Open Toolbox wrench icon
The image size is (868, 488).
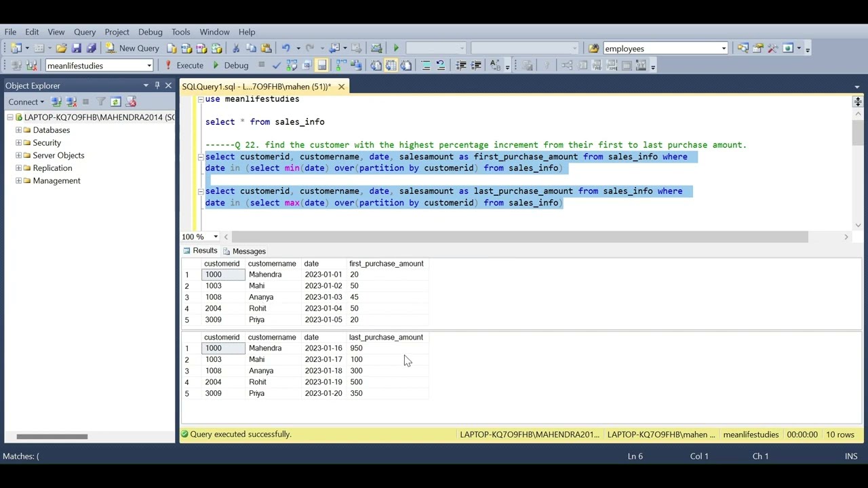[772, 48]
